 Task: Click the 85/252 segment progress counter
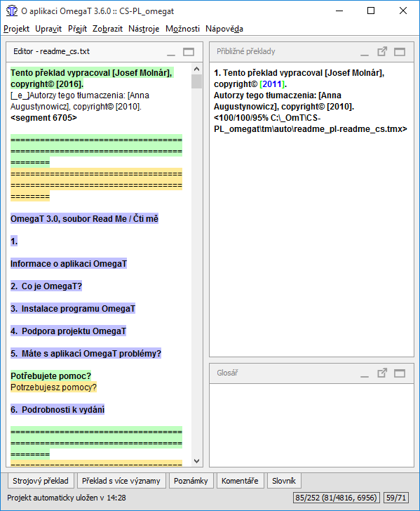[337, 498]
